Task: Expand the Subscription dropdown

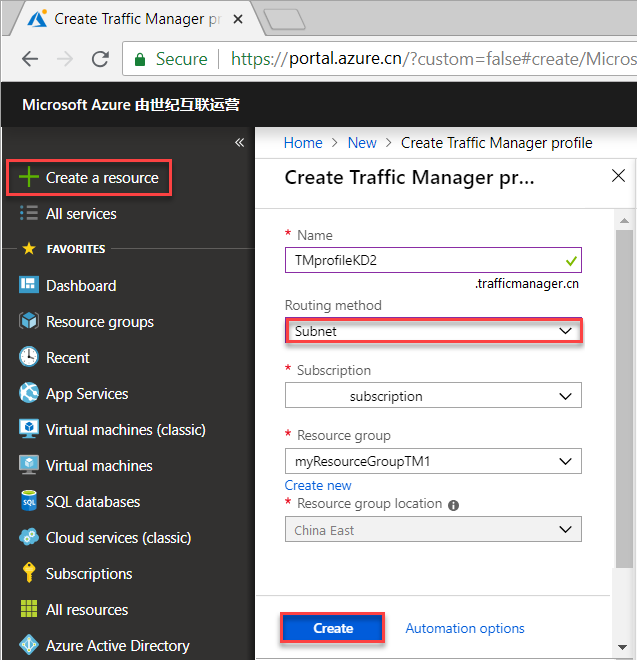Action: point(433,395)
